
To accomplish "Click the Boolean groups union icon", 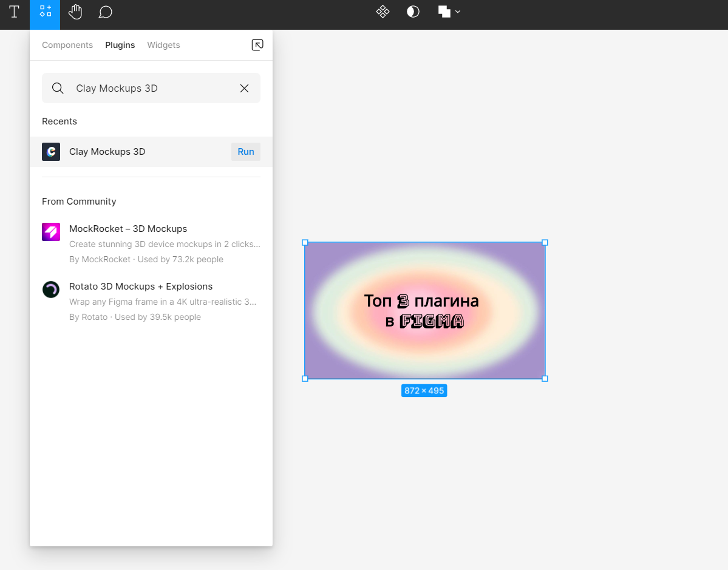I will [444, 12].
